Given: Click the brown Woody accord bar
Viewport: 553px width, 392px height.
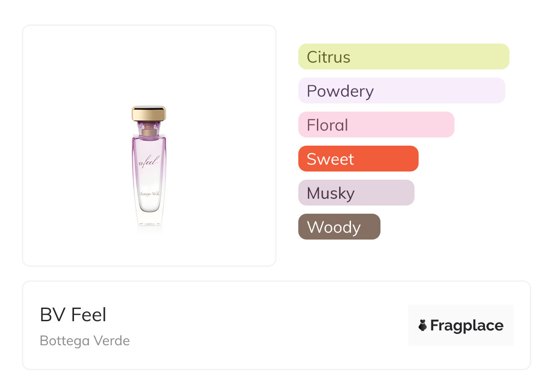Looking at the screenshot, I should pos(339,227).
